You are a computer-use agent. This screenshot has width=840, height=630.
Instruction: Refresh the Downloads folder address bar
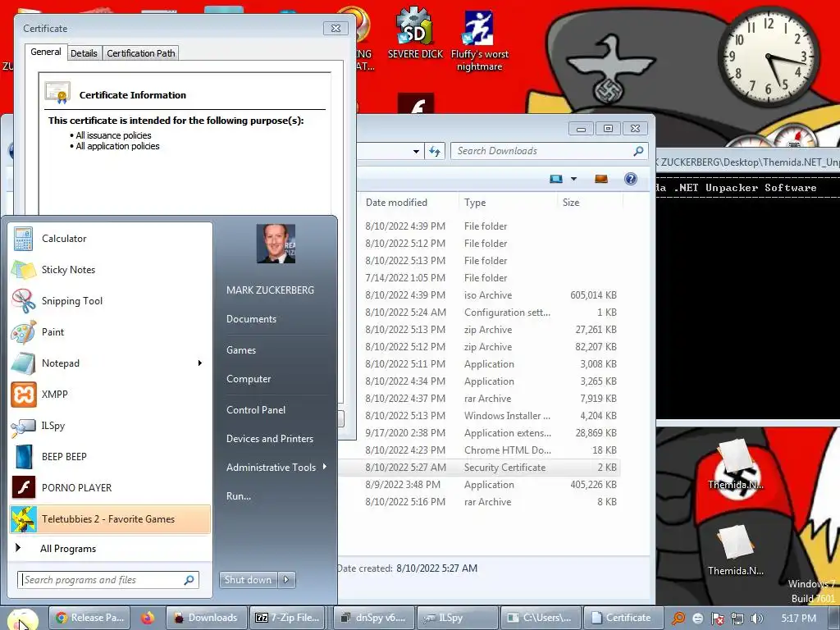(435, 151)
